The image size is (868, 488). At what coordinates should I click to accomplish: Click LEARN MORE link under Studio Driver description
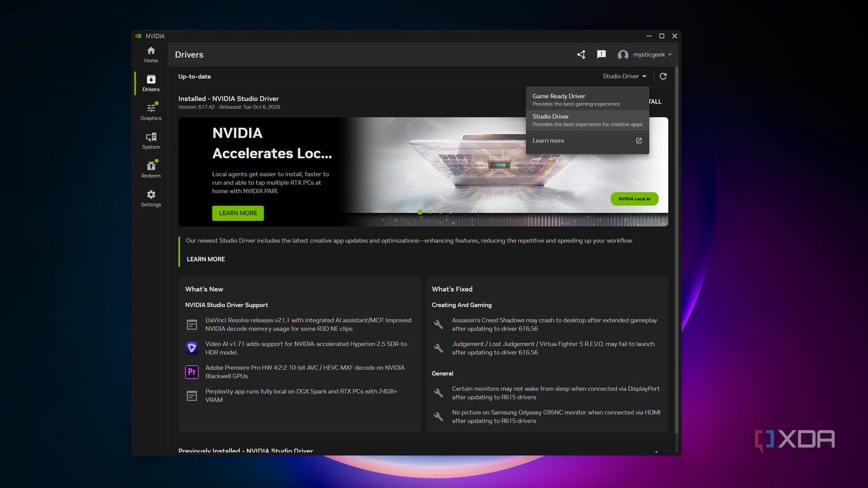point(206,259)
